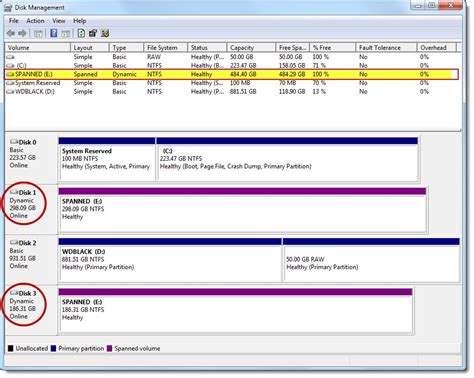The width and height of the screenshot is (474, 378).
Task: Click the Forward arrow toolbar icon
Action: point(22,33)
